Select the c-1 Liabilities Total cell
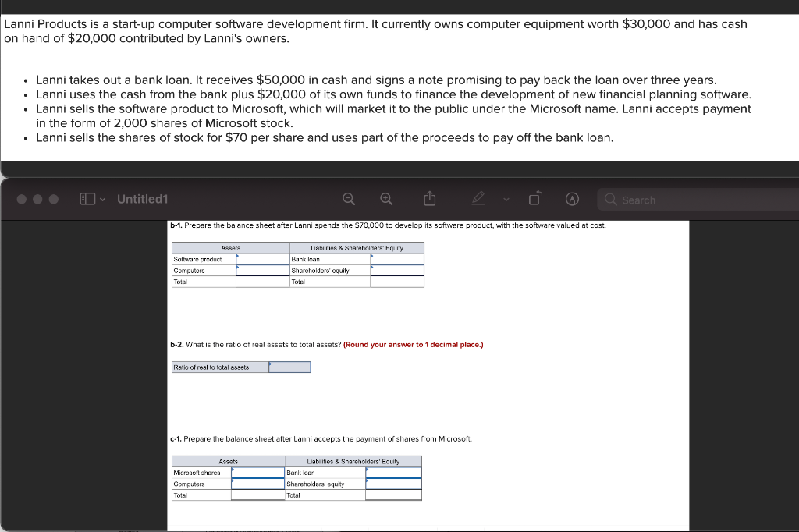799x532 pixels. [x=394, y=495]
